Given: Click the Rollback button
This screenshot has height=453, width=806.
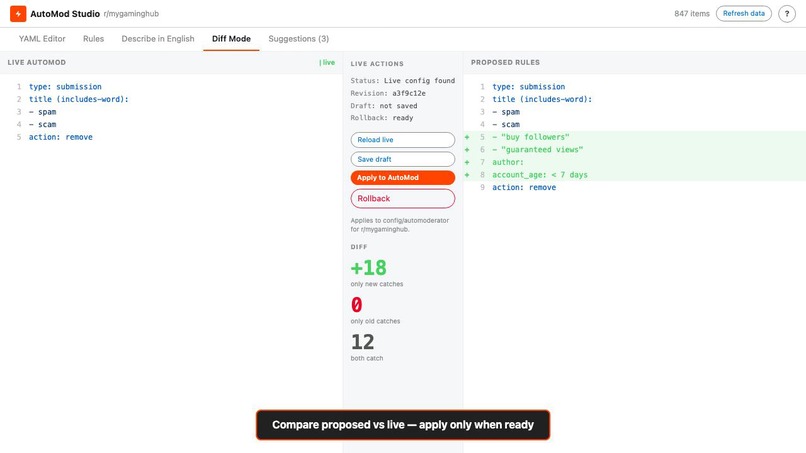Looking at the screenshot, I should [402, 198].
